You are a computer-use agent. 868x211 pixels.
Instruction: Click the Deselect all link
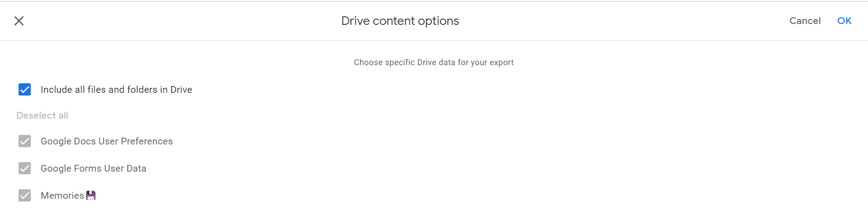coord(42,115)
